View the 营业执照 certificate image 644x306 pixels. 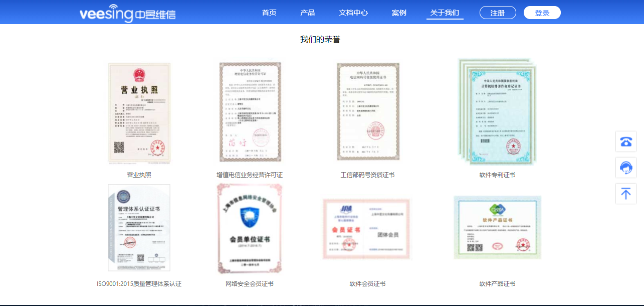[139, 112]
